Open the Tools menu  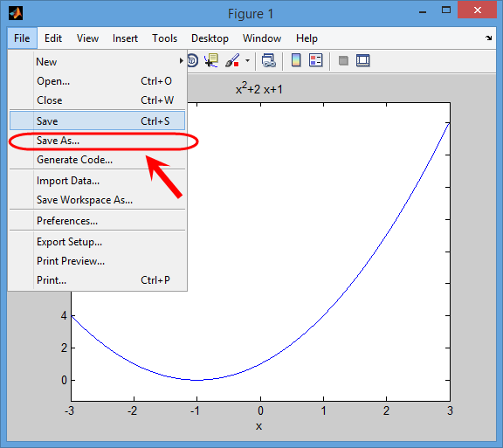[164, 38]
